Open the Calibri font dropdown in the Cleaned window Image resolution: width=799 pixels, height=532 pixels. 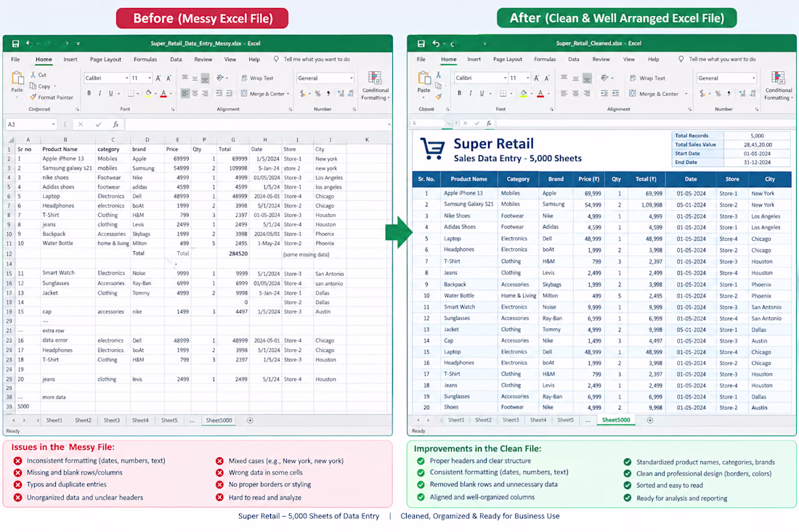505,78
